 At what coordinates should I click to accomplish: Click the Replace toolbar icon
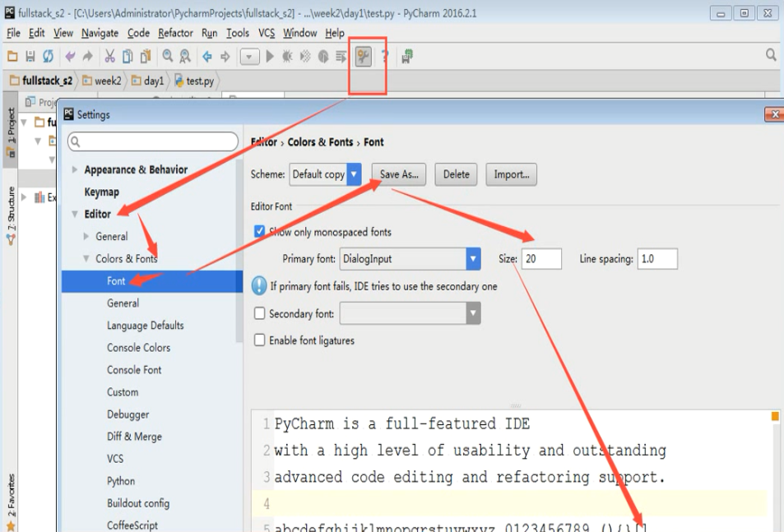(x=185, y=57)
